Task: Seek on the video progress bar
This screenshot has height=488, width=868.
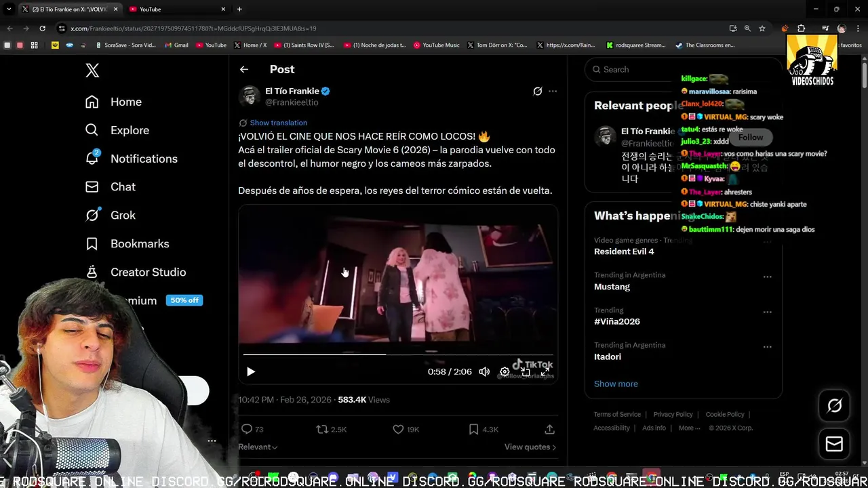Action: pyautogui.click(x=398, y=354)
